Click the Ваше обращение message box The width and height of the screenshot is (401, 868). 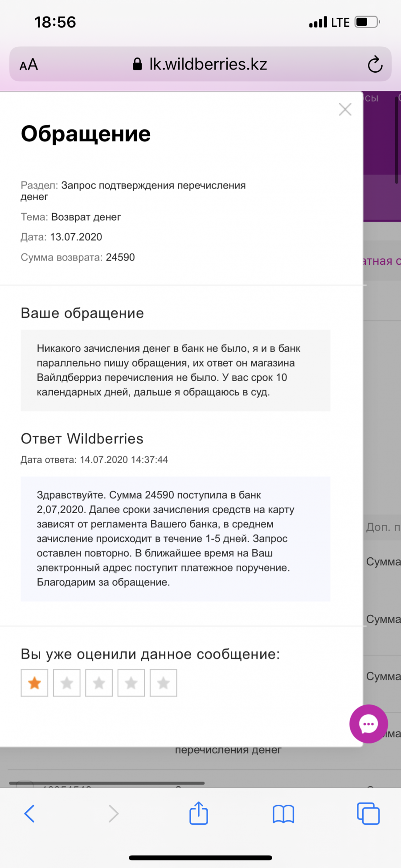176,370
